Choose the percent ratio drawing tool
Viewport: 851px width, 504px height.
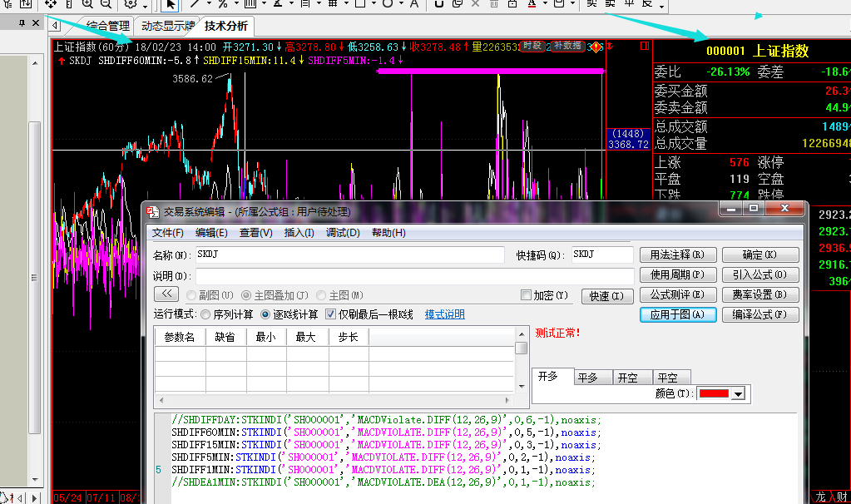[222, 4]
